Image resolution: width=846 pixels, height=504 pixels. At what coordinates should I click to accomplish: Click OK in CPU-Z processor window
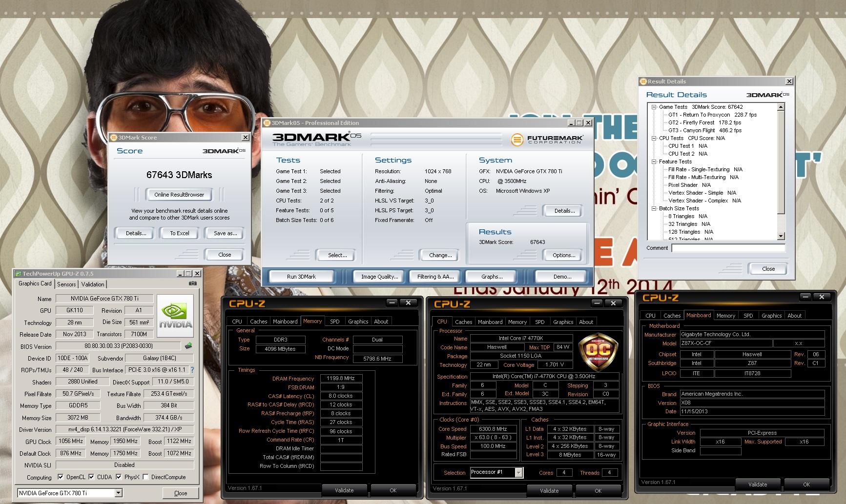(x=598, y=490)
